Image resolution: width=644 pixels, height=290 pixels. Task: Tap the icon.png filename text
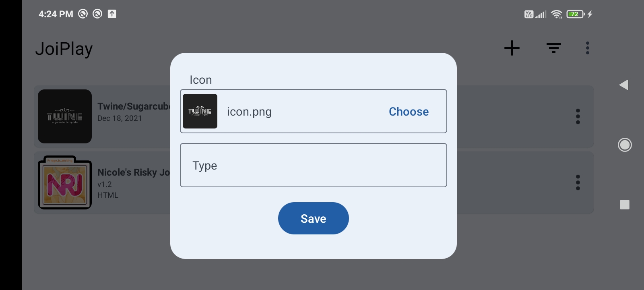point(249,112)
